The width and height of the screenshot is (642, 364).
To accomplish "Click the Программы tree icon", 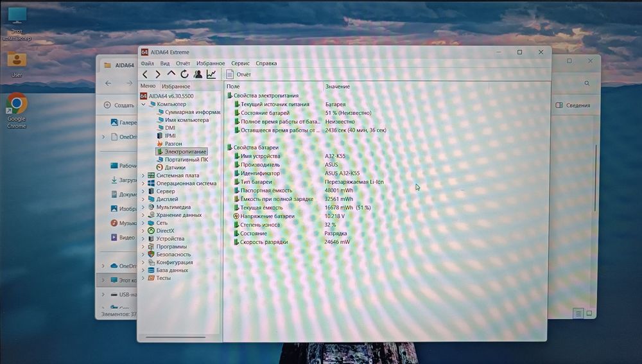I will 151,247.
